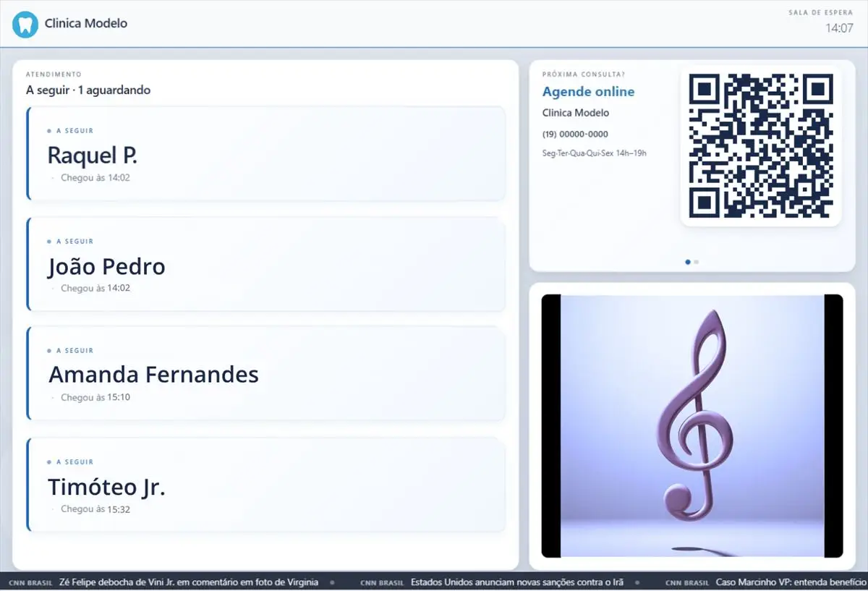Click 'Chegou às 15:32' arrival text
The width and height of the screenshot is (868, 591).
click(x=95, y=509)
